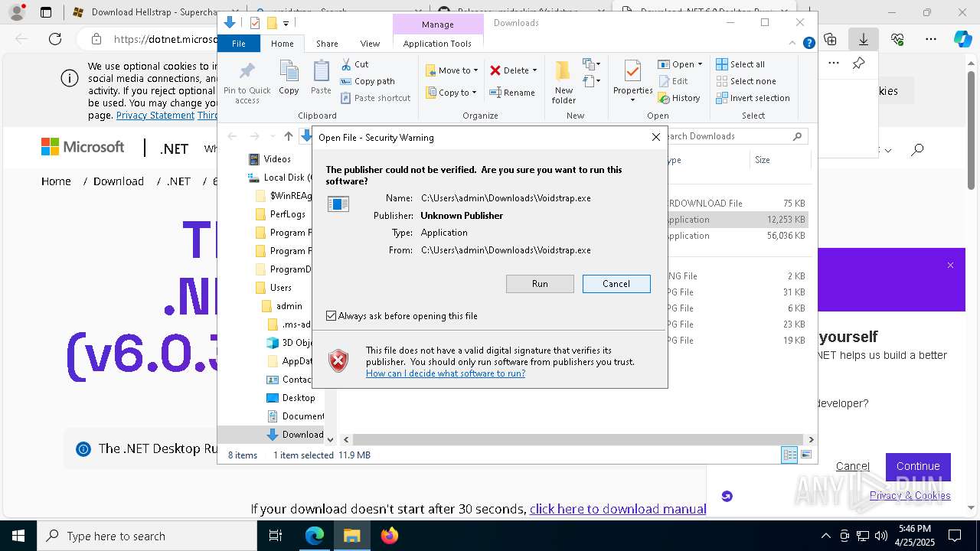Screen dimensions: 980x551
Task: Switch Explorer to details view icon
Action: [789, 455]
